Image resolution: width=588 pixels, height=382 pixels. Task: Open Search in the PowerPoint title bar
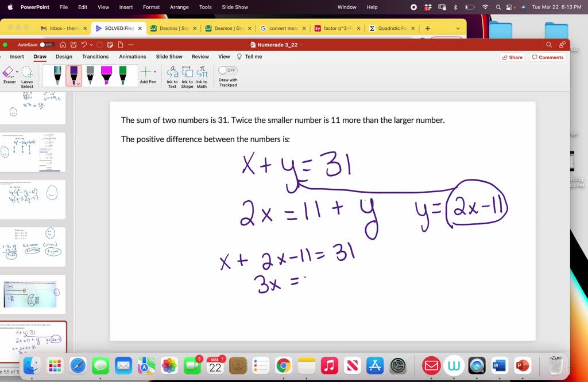(548, 44)
